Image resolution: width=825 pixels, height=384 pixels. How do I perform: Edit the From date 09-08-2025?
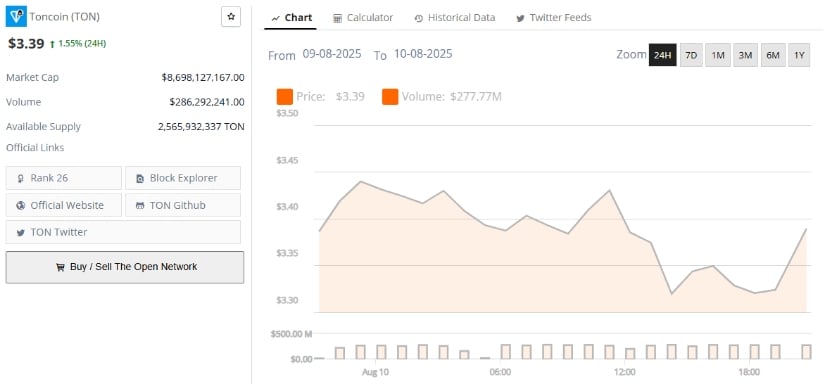point(332,54)
